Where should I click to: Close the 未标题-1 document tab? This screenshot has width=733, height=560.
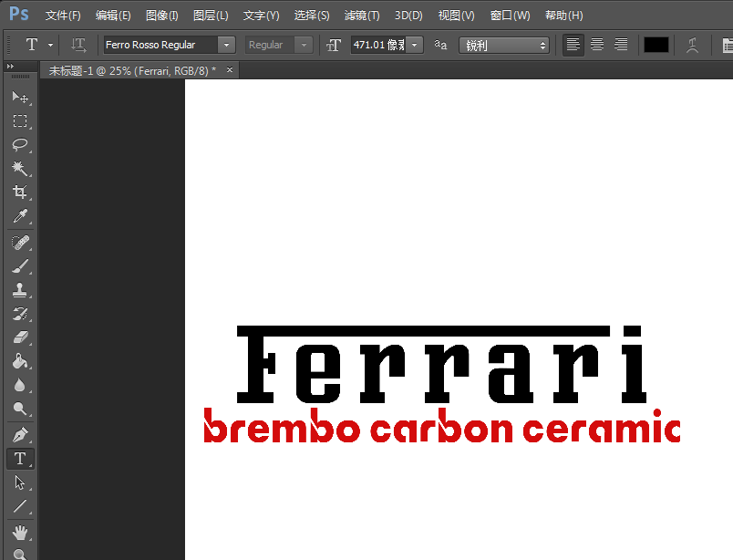click(230, 69)
